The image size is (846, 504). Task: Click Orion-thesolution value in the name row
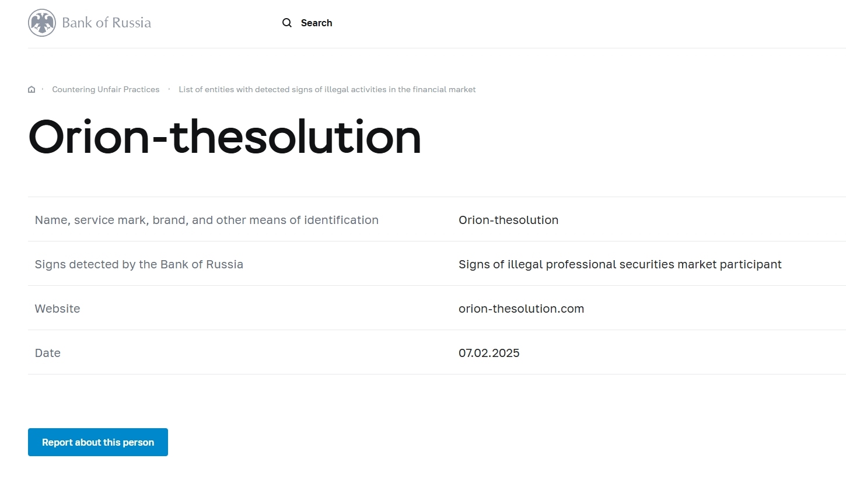(x=508, y=220)
